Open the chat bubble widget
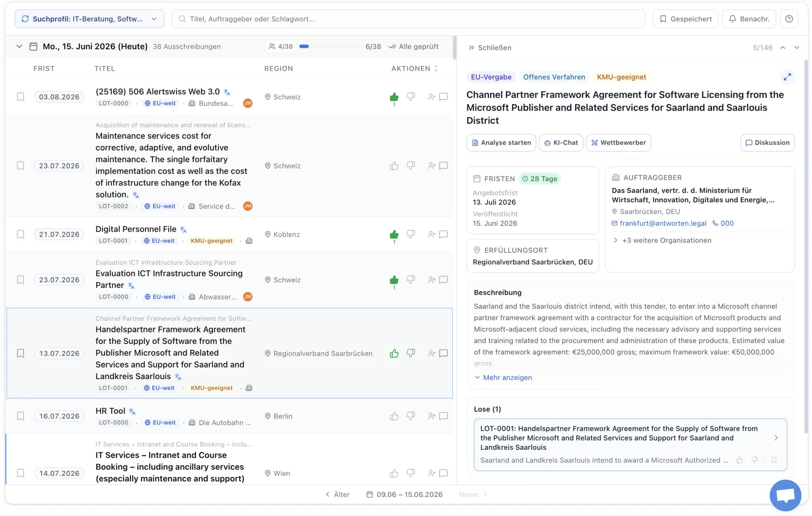 (785, 495)
